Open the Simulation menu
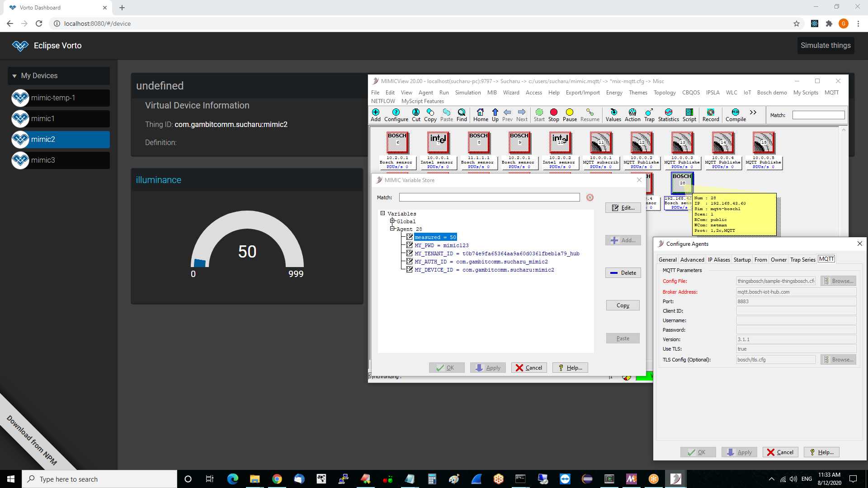868x488 pixels. 468,93
